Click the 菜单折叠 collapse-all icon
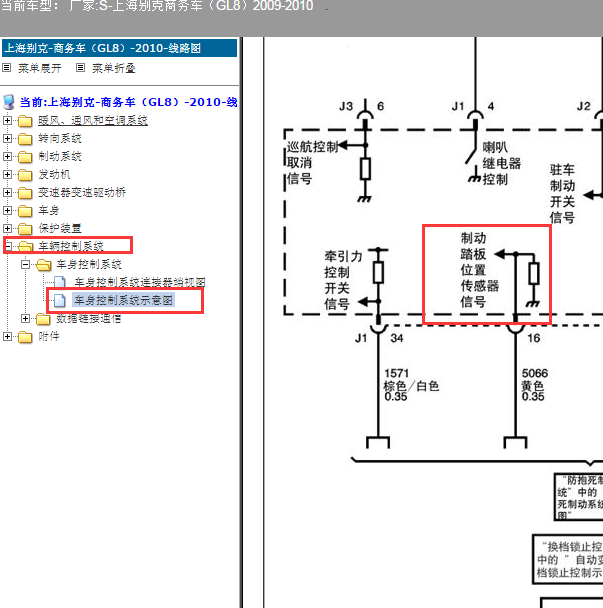This screenshot has width=603, height=608. pos(80,68)
